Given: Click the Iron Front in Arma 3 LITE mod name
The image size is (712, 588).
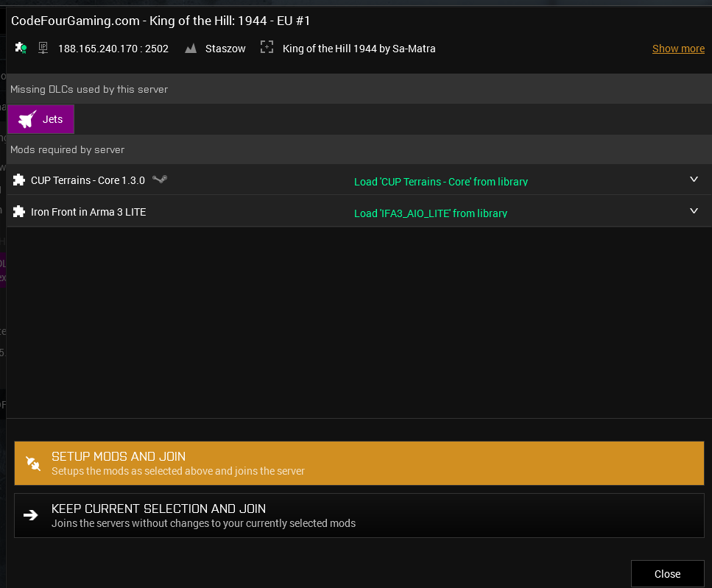Looking at the screenshot, I should [88, 212].
